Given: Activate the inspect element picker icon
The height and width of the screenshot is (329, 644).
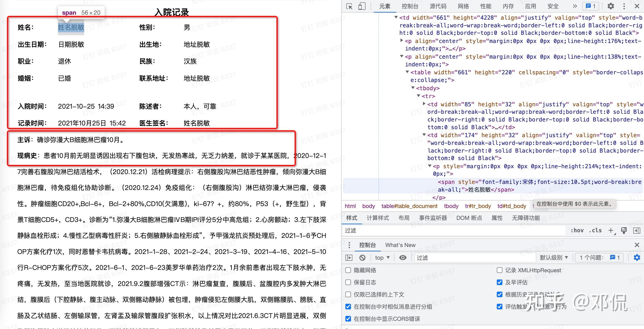Looking at the screenshot, I should point(349,6).
